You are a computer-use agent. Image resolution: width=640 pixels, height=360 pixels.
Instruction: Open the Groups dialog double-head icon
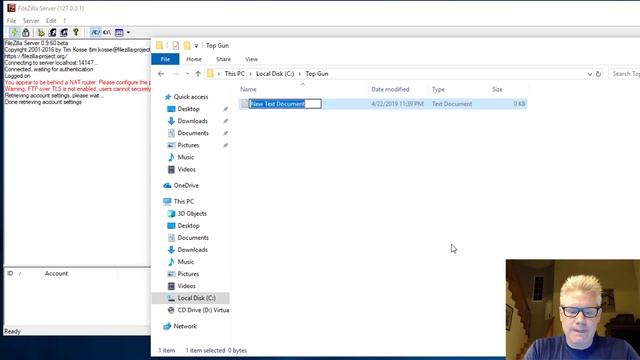(64, 32)
